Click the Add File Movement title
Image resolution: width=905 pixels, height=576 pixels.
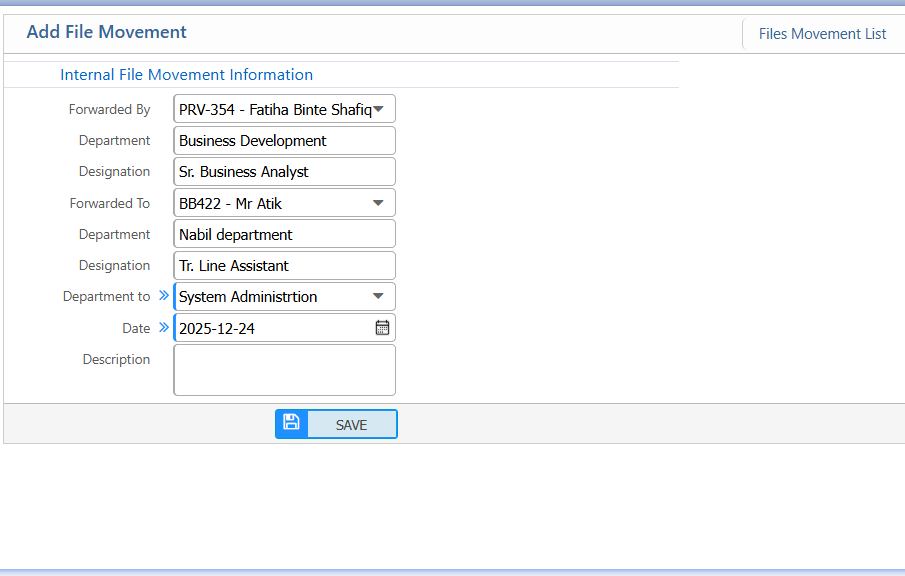tap(106, 31)
